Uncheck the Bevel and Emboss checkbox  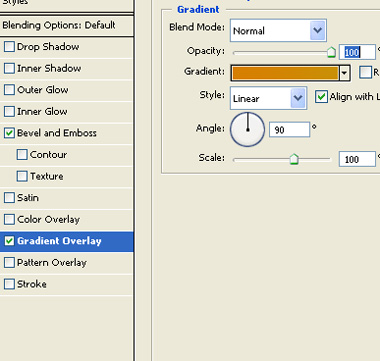click(9, 133)
